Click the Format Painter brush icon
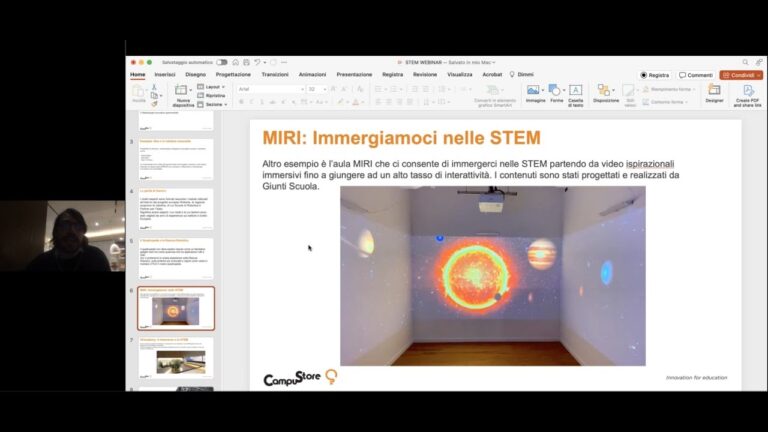768x432 pixels. point(154,104)
